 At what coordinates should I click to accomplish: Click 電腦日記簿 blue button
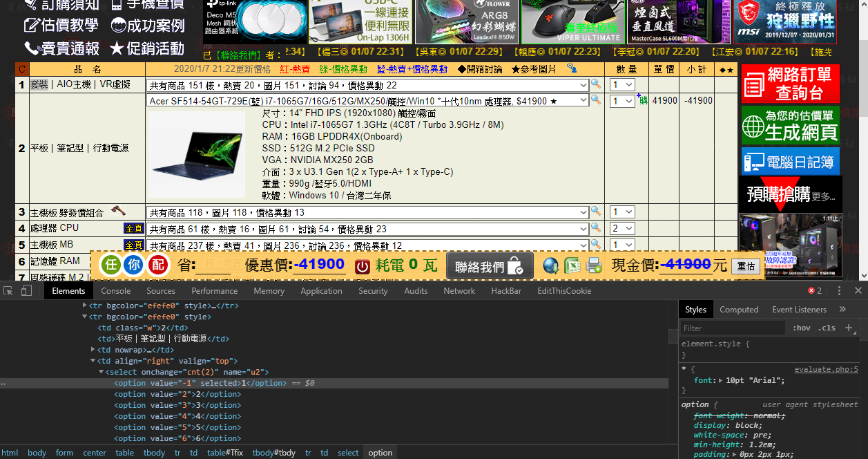coord(790,162)
